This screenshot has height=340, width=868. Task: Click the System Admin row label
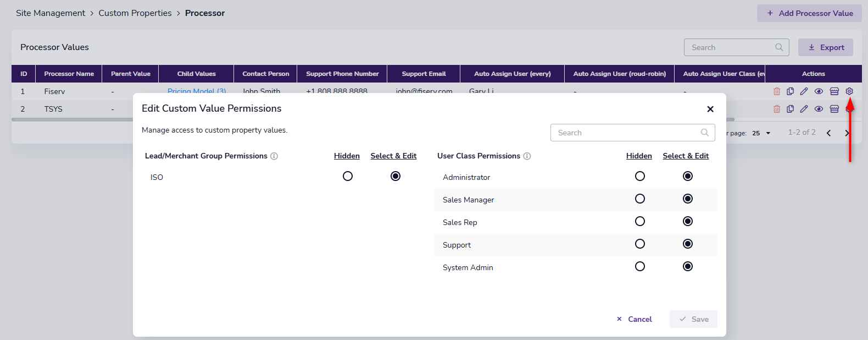pos(468,267)
